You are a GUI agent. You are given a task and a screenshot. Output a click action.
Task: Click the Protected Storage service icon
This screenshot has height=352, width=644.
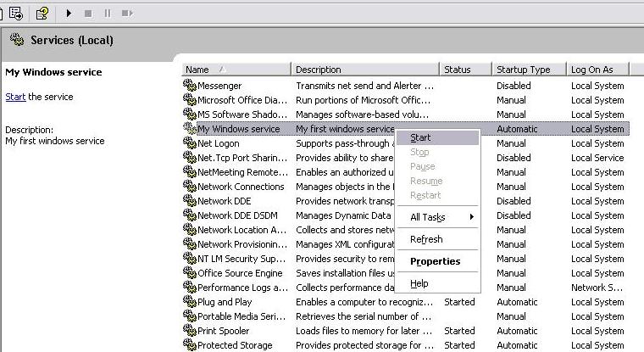189,344
